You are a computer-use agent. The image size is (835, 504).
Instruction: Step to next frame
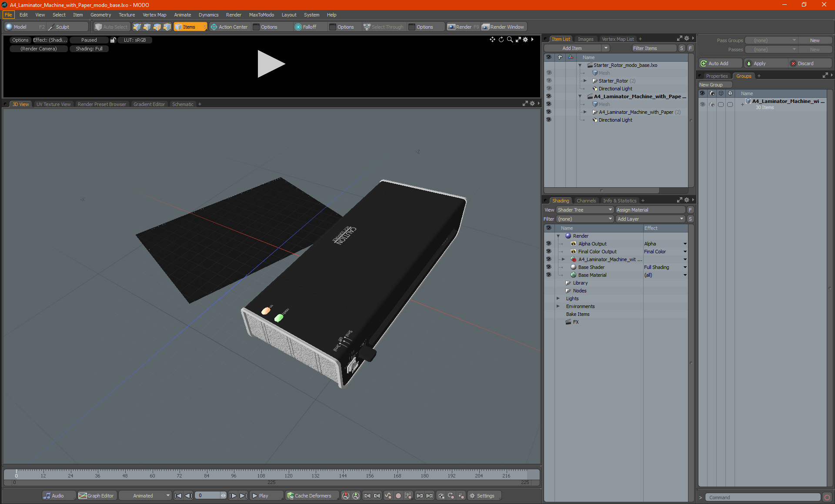point(233,496)
